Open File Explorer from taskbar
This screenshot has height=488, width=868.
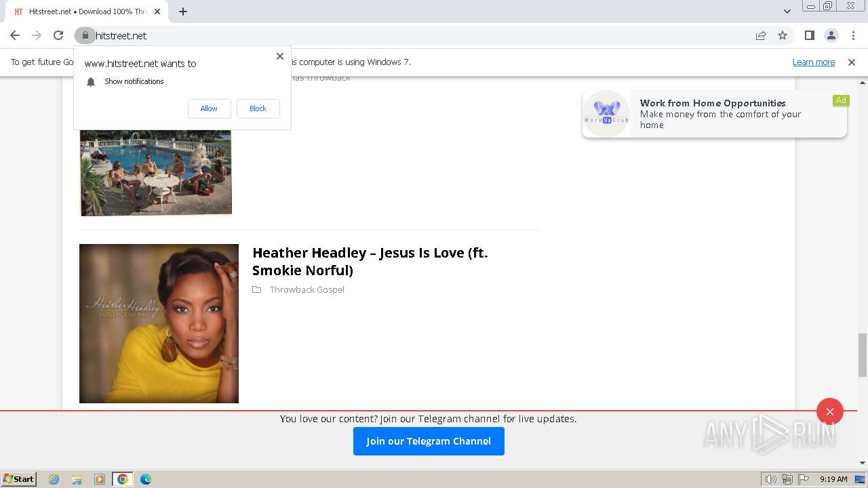pyautogui.click(x=77, y=479)
